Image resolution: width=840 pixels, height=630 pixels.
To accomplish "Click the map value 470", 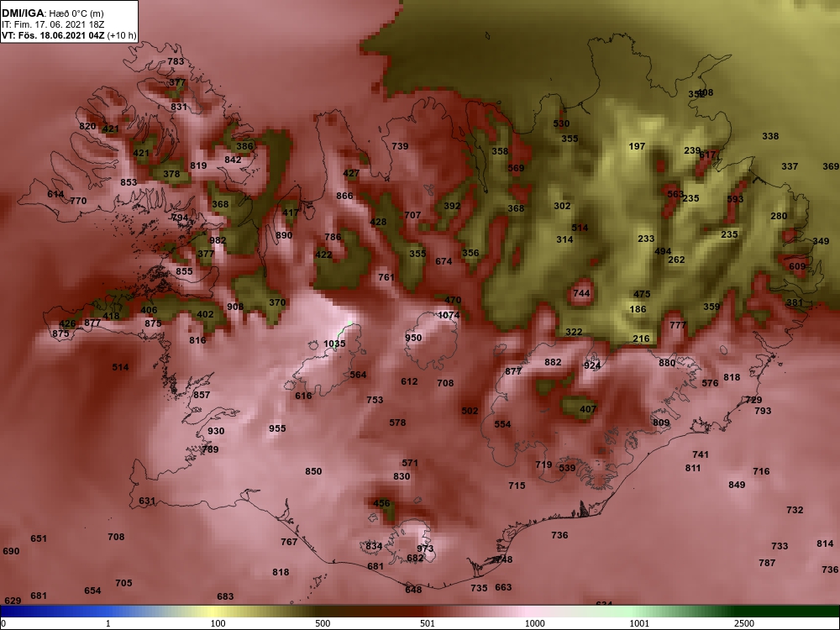I will (453, 301).
